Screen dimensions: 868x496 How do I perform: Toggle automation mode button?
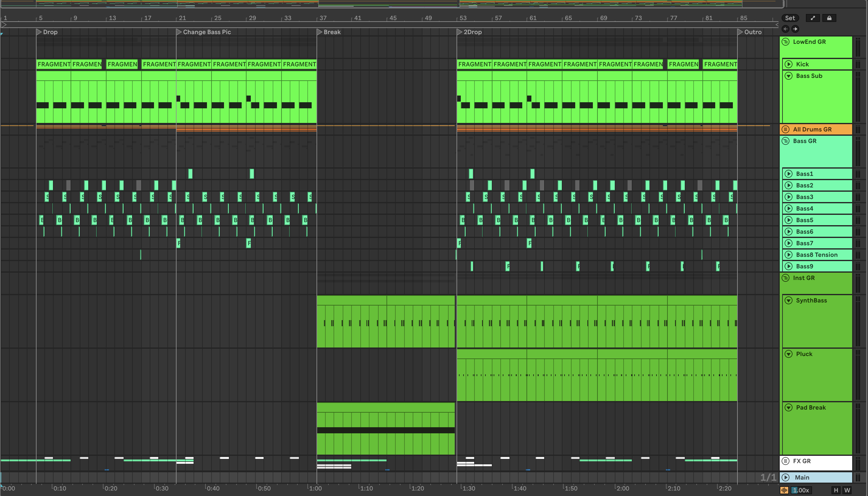tap(813, 18)
